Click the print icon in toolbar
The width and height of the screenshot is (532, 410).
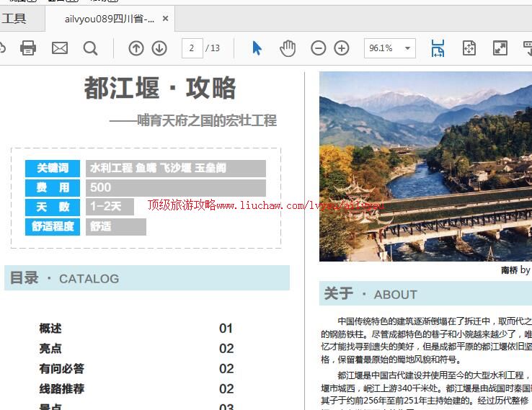(x=28, y=48)
